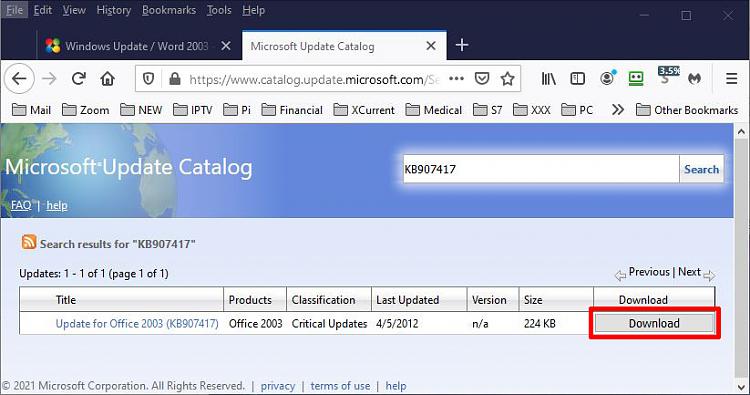750x395 pixels.
Task: Click scrollbar up arrow
Action: (x=741, y=131)
